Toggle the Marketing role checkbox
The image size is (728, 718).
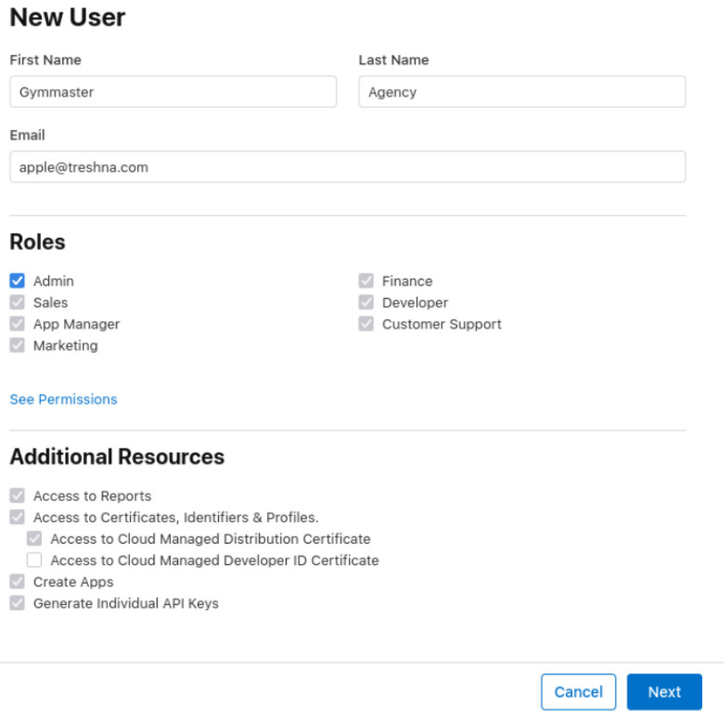pyautogui.click(x=17, y=345)
